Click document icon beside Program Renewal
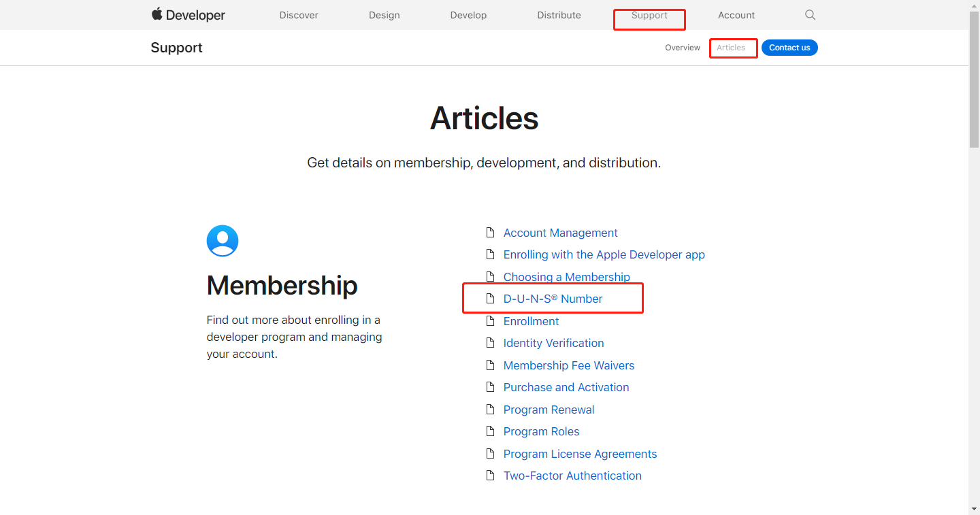This screenshot has width=980, height=515. pyautogui.click(x=490, y=410)
